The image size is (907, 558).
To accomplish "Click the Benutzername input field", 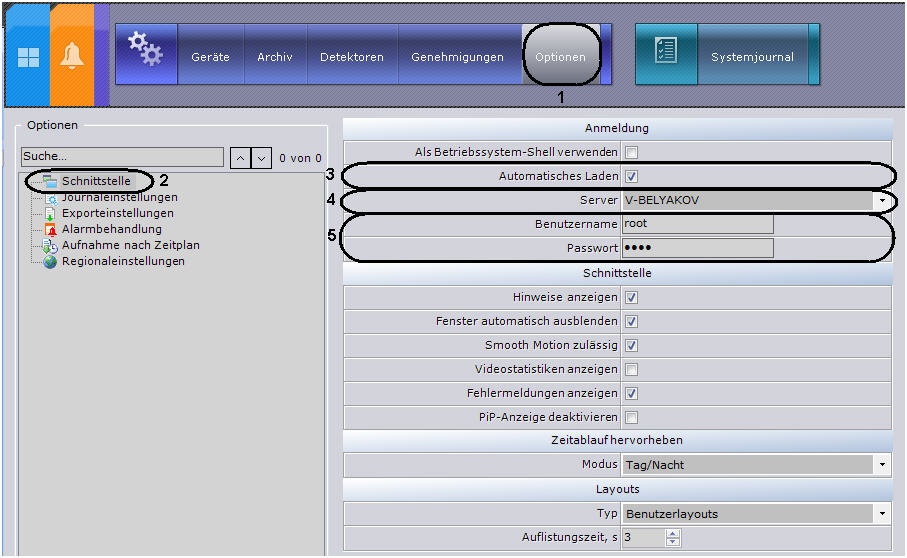I will pos(698,224).
